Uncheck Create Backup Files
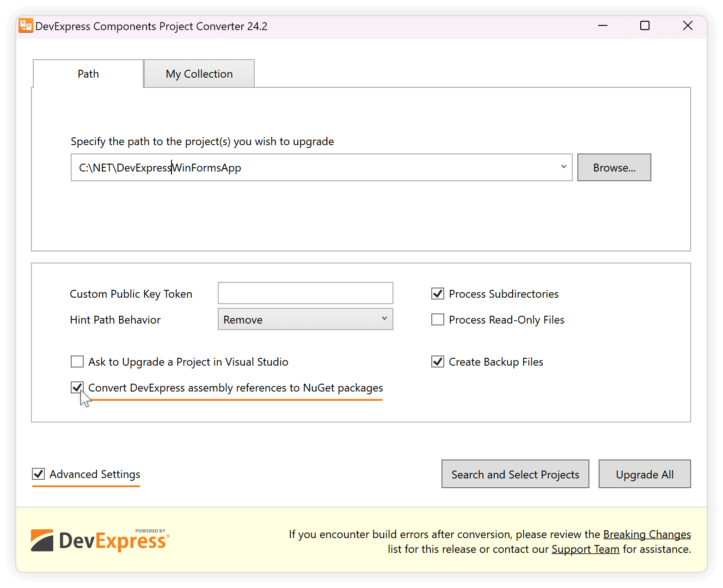723x588 pixels. [437, 361]
